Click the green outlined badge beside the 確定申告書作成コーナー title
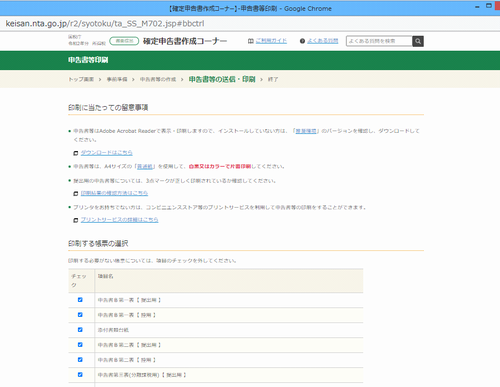The image size is (500, 387). 124,41
